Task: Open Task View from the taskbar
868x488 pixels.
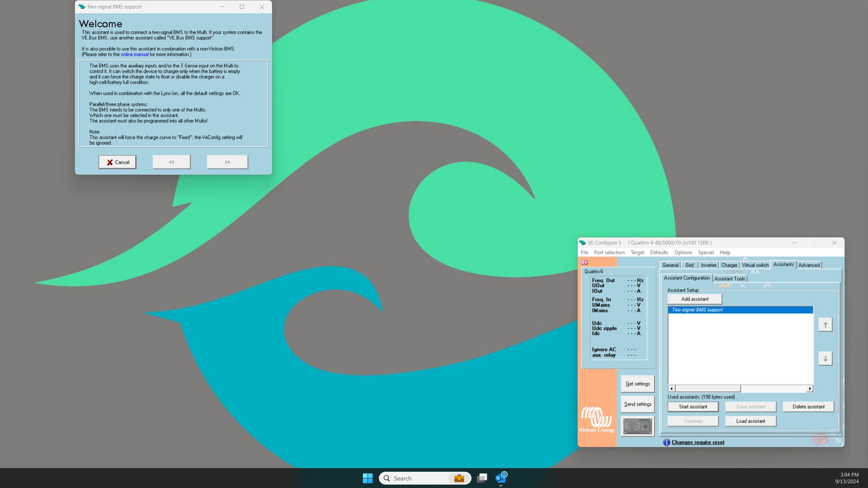Action: 482,478
